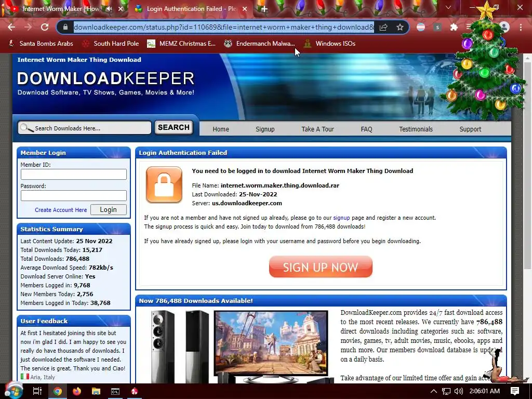Open the Command Prompt taskbar icon
532x399 pixels.
[115, 391]
